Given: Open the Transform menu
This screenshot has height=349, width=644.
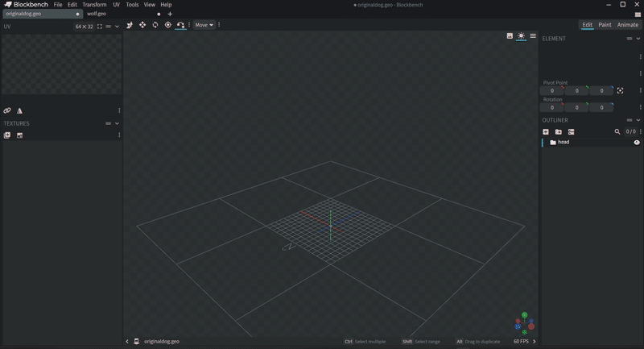Looking at the screenshot, I should pyautogui.click(x=94, y=5).
